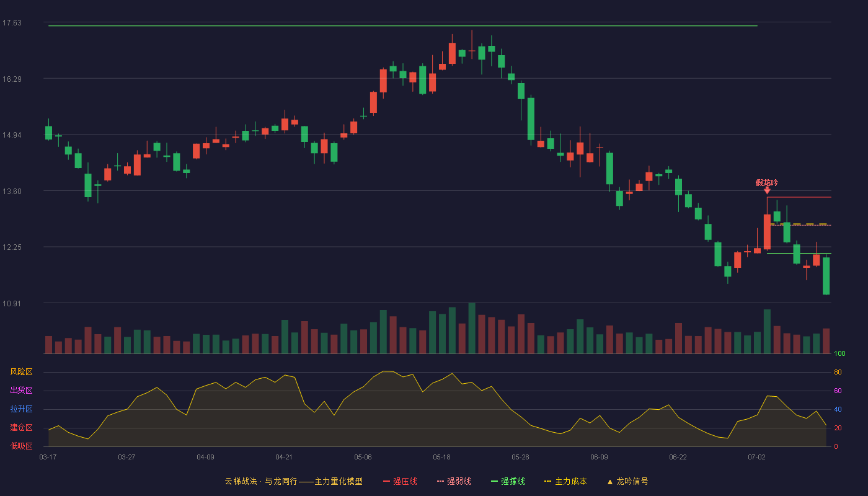868x496 pixels.
Task: Click the 出货区 zone label
Action: [21, 391]
